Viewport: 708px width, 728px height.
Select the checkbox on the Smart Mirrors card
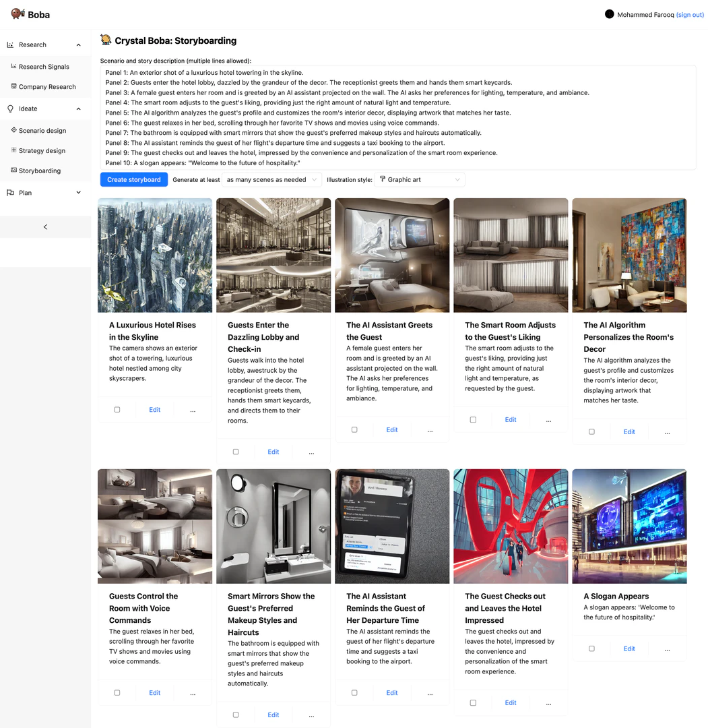[x=235, y=715]
